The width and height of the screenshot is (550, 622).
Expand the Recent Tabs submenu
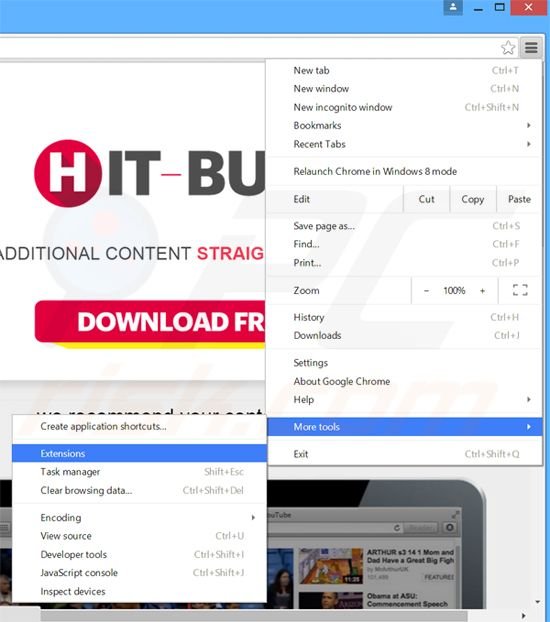405,144
